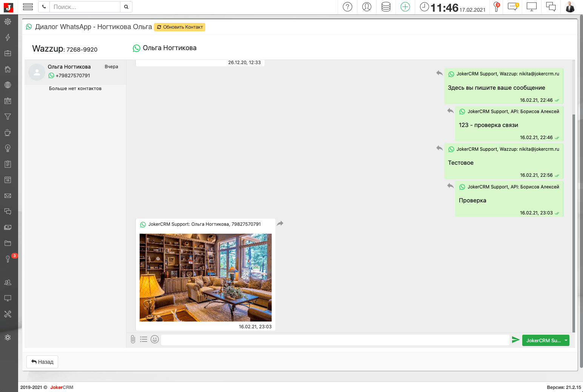This screenshot has width=583, height=392.
Task: Click the WhatsApp number +79827570791 link
Action: [72, 75]
